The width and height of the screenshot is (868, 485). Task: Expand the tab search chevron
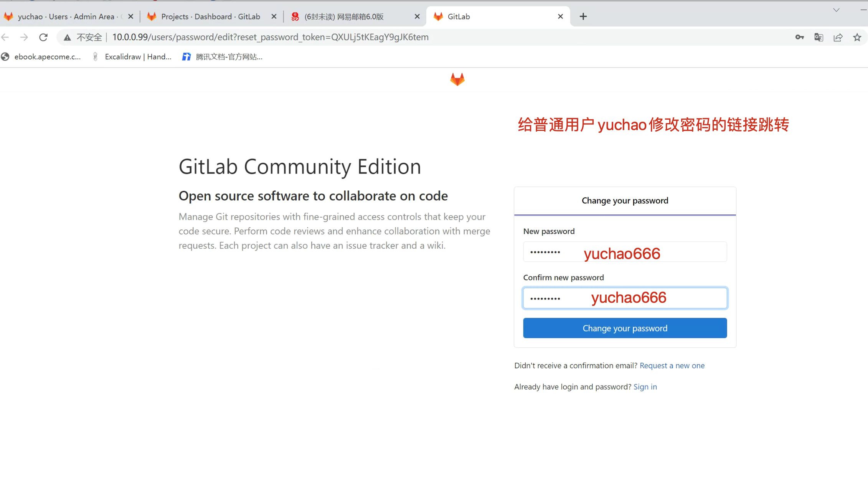(836, 10)
